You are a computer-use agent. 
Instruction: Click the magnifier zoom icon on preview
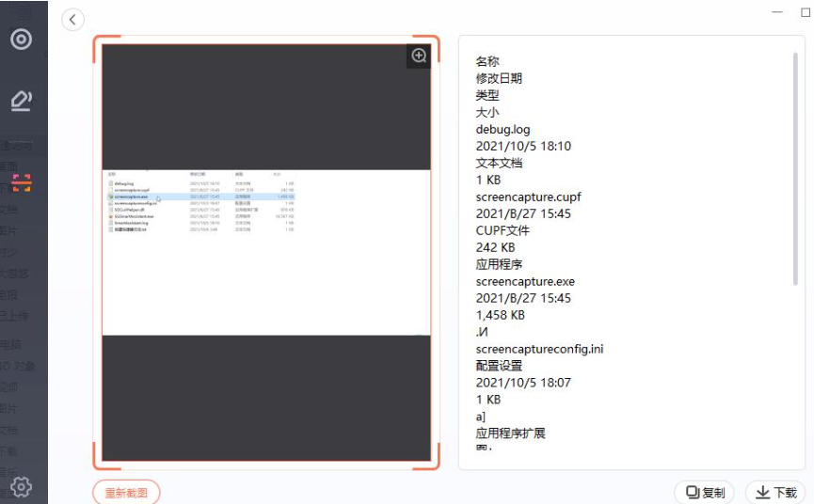click(419, 55)
